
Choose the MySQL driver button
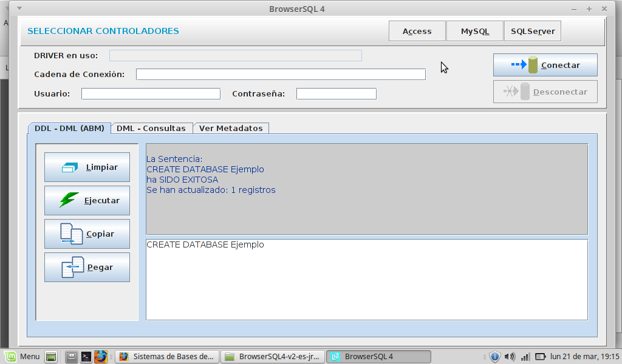tap(475, 31)
